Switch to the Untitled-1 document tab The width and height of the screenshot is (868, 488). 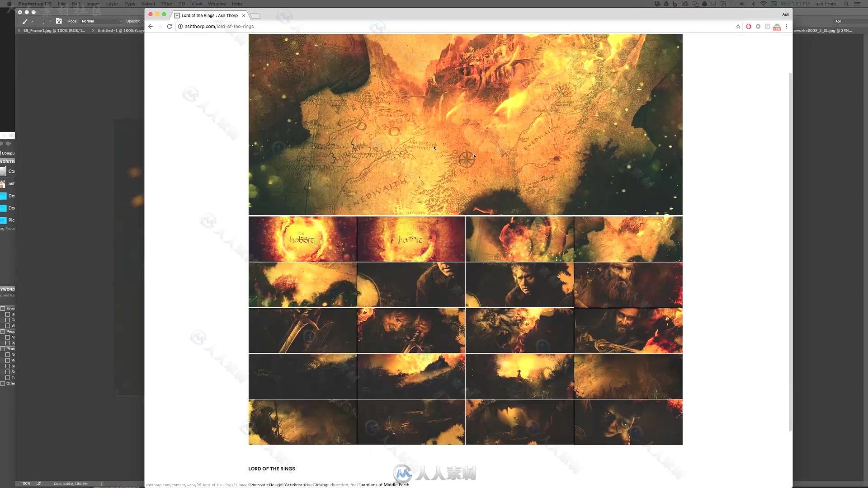120,31
